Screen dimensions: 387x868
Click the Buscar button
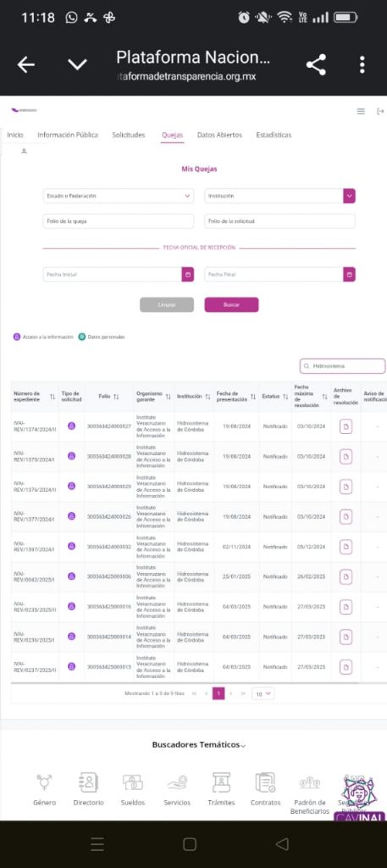(232, 305)
